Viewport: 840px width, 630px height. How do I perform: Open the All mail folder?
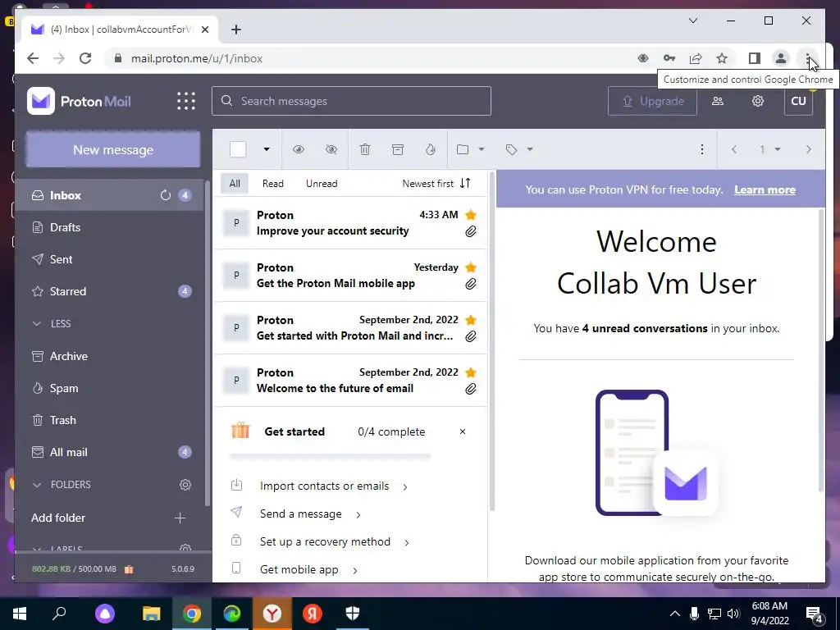(110, 452)
